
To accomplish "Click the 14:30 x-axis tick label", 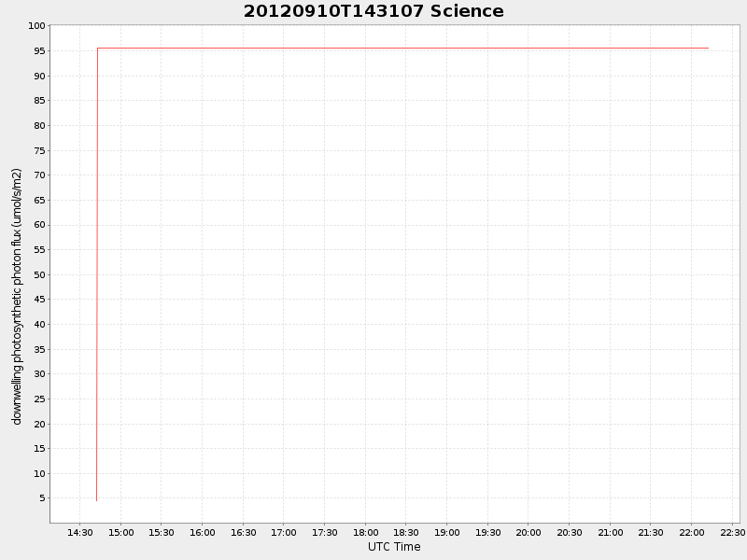I will pos(80,532).
